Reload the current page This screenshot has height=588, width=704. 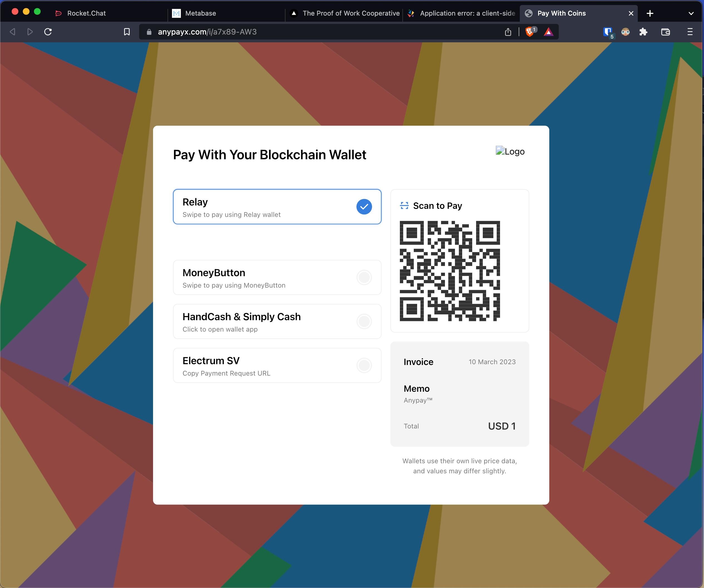tap(48, 32)
